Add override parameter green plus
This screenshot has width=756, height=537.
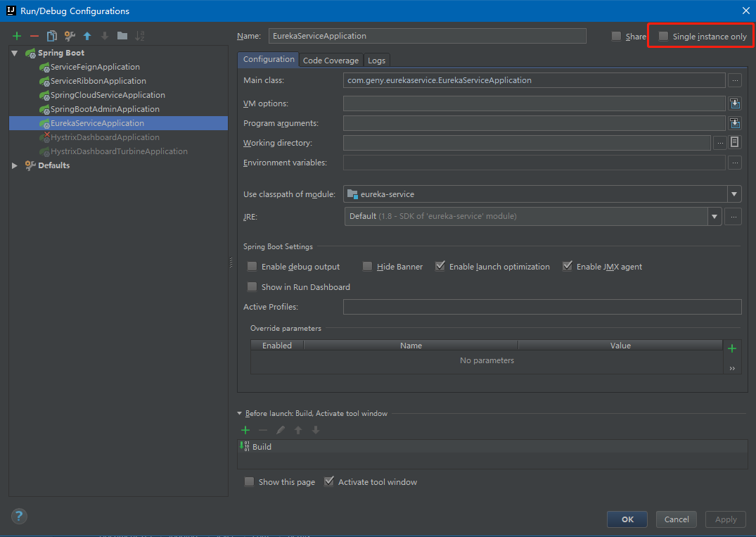pos(732,348)
